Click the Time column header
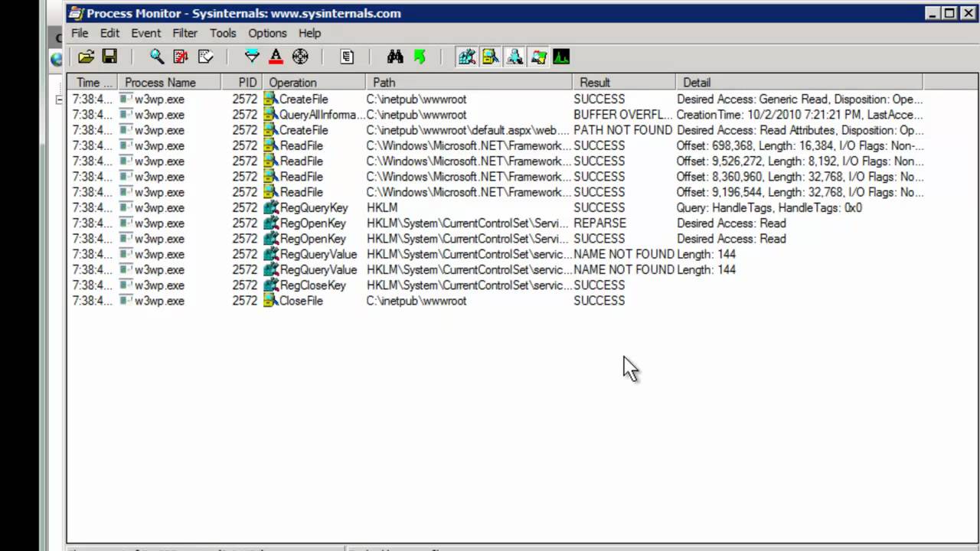The width and height of the screenshot is (980, 551). tap(92, 83)
